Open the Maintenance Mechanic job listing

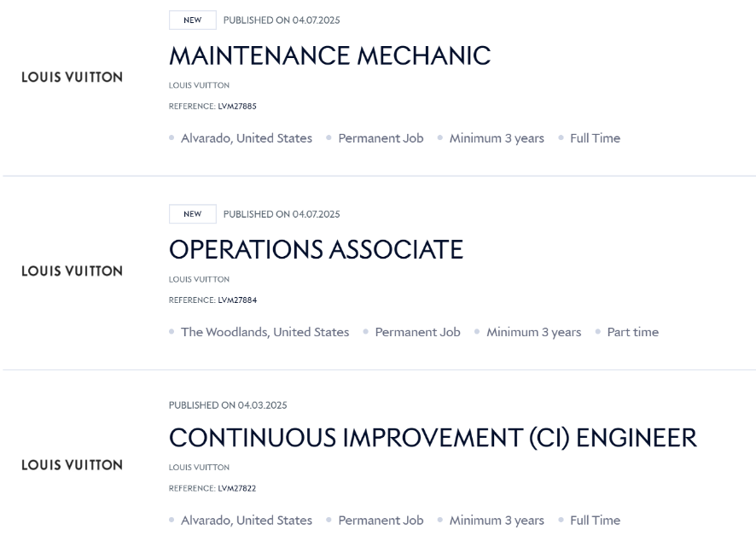click(329, 56)
